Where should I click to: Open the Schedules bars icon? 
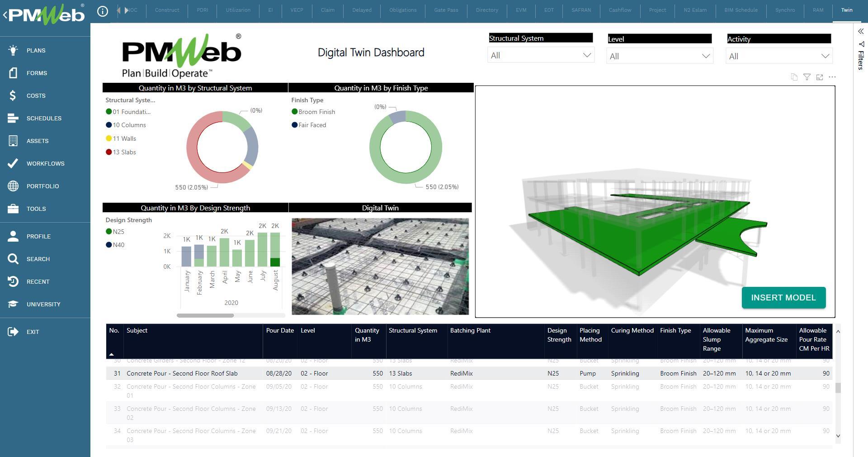coord(13,118)
